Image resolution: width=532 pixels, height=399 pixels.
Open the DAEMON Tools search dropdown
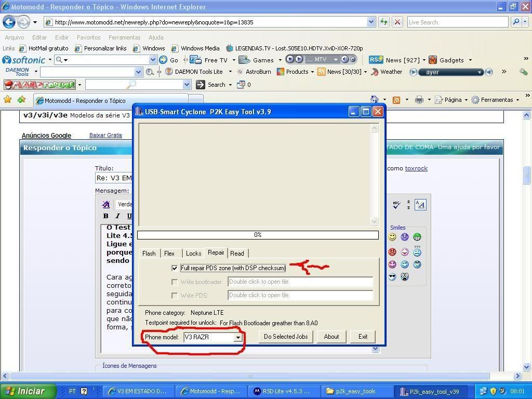138,72
